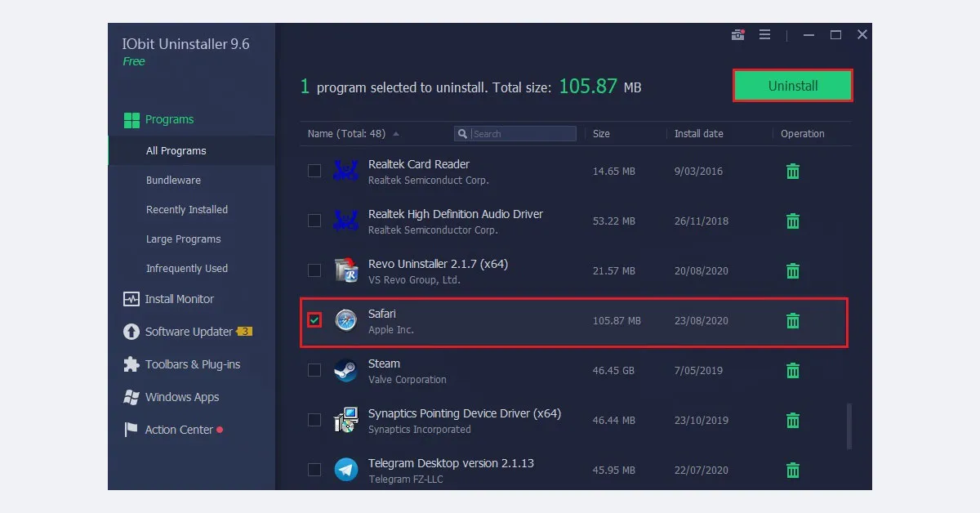Click the 46.45 GB size value
The height and width of the screenshot is (513, 980).
[x=614, y=371]
